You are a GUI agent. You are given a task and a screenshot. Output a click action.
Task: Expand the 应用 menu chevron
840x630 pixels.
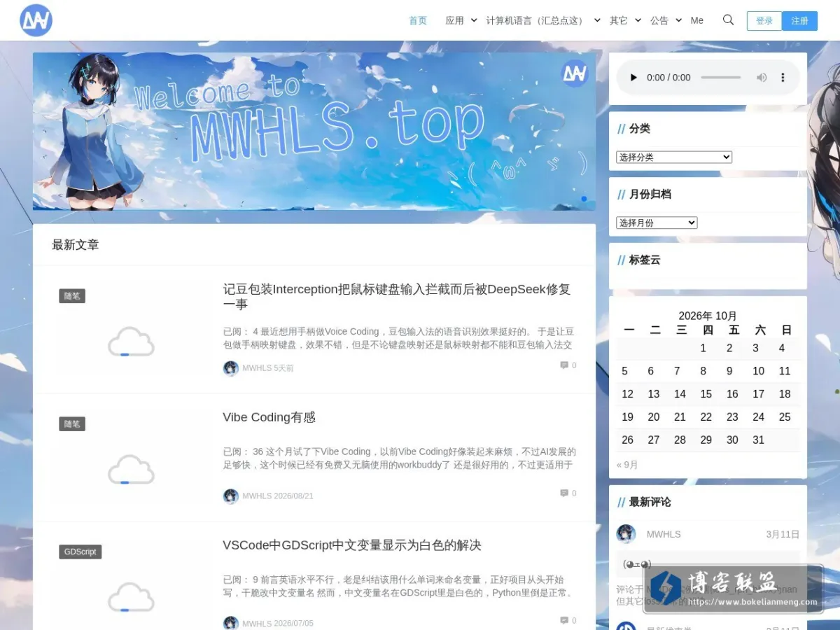[474, 20]
